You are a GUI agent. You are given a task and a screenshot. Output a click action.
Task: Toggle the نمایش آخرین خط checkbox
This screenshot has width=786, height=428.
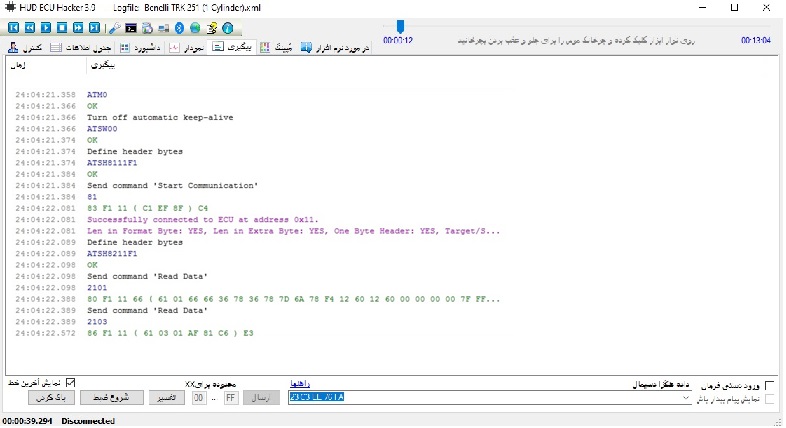(x=71, y=383)
